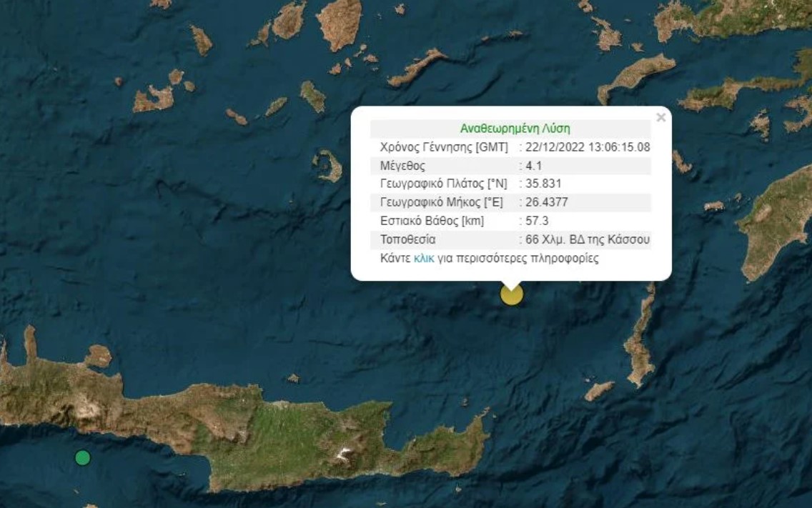The height and width of the screenshot is (508, 812).
Task: Select location text '66 Χλμ. ΒΔ της Κάσσου'
Action: 588,239
